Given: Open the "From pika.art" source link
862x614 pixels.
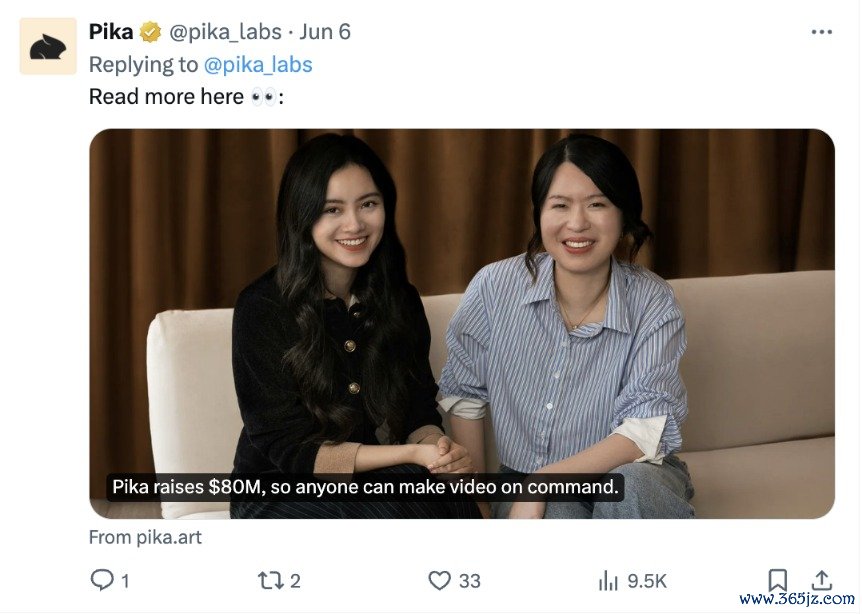Looking at the screenshot, I should (145, 537).
